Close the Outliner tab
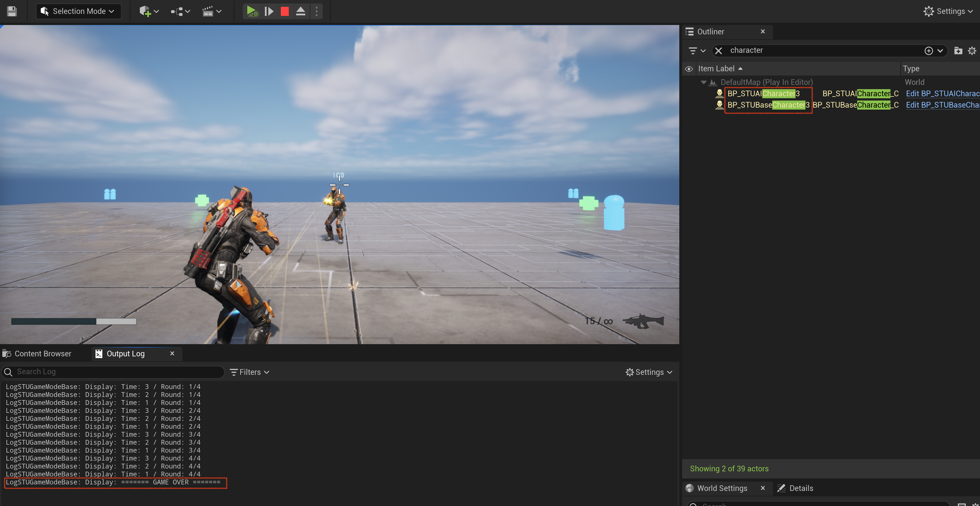The width and height of the screenshot is (980, 506). point(762,32)
